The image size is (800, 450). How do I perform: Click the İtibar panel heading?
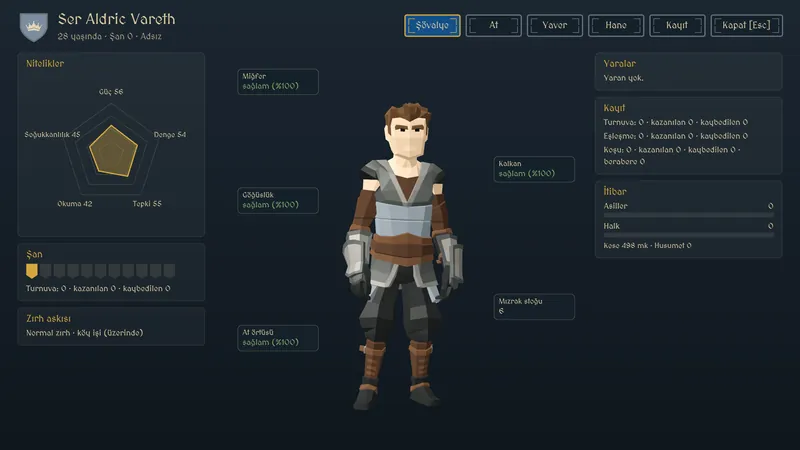(615, 191)
